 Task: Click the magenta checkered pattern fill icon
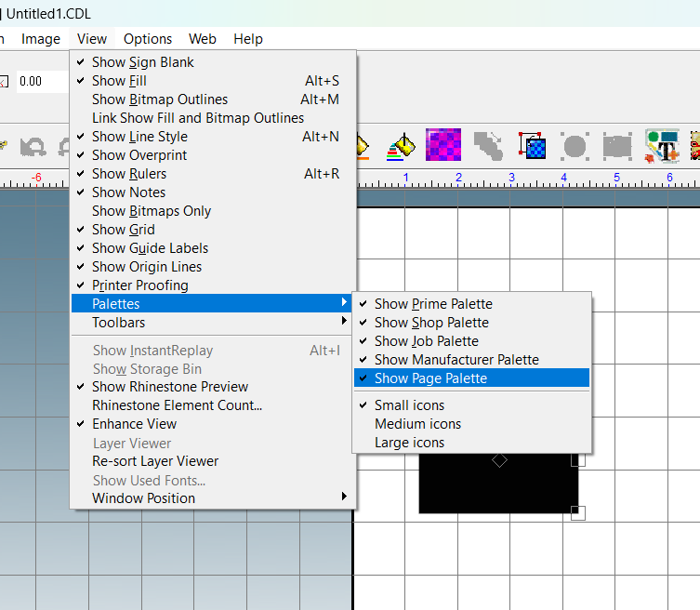coord(442,145)
